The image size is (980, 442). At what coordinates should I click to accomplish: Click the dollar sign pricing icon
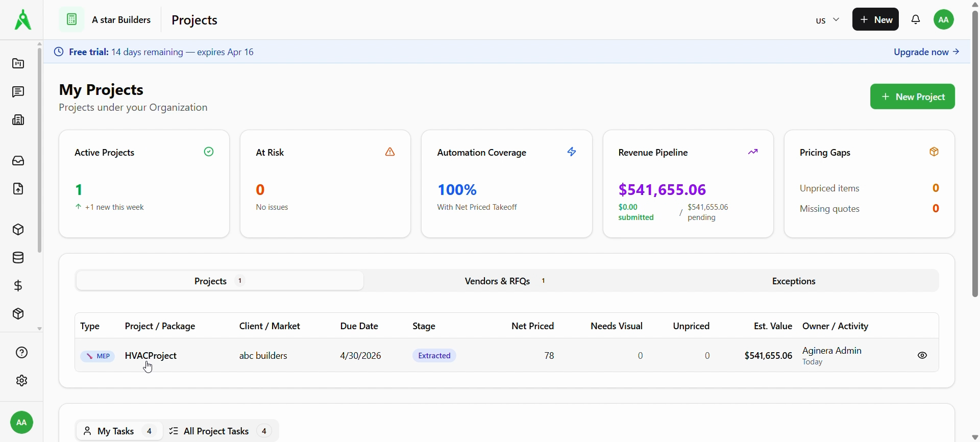click(18, 286)
